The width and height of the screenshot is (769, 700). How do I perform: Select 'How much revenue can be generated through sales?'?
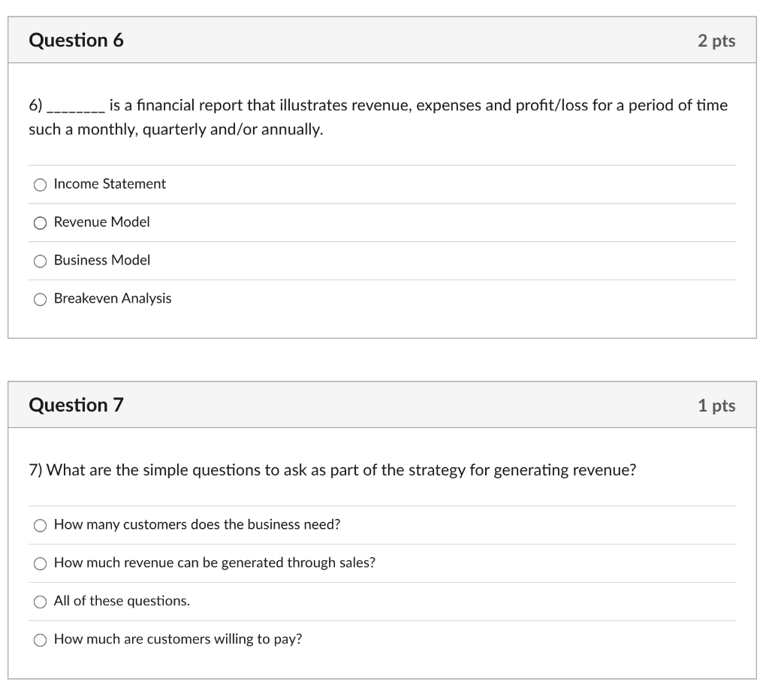[x=40, y=563]
